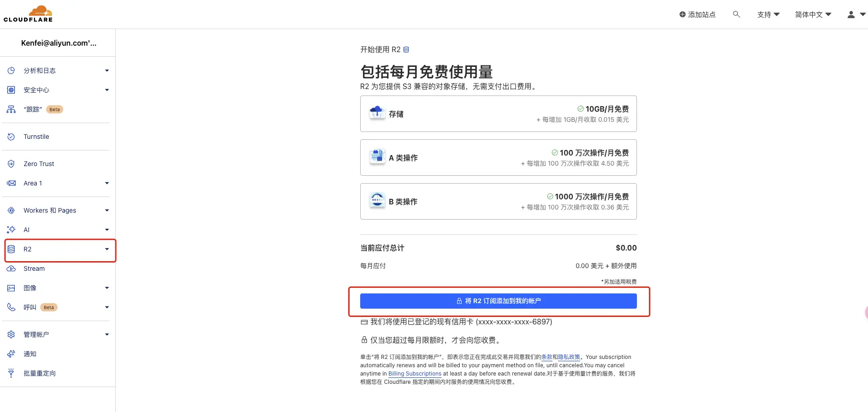The height and width of the screenshot is (412, 868).
Task: Click the 呼叫 phone icon in sidebar
Action: [11, 307]
